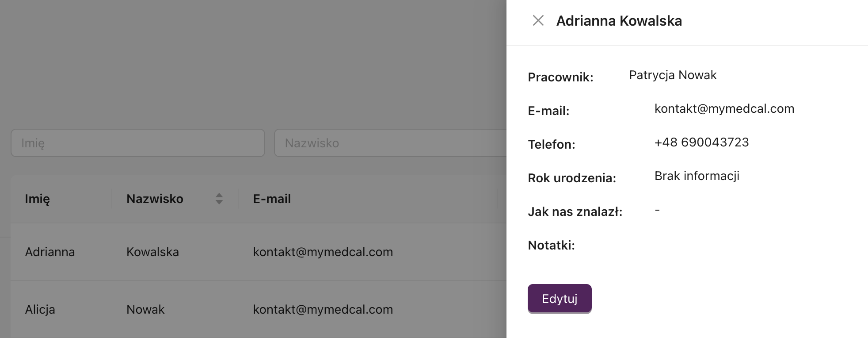The width and height of the screenshot is (868, 338).
Task: Select the Nowak surname cell in Alicja's row
Action: 145,310
